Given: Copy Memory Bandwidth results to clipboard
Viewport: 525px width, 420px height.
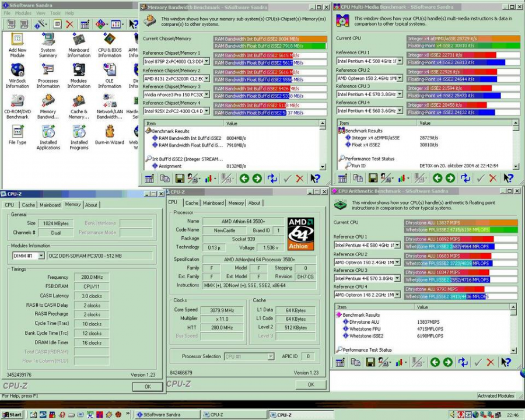Looking at the screenshot, I should [x=164, y=178].
